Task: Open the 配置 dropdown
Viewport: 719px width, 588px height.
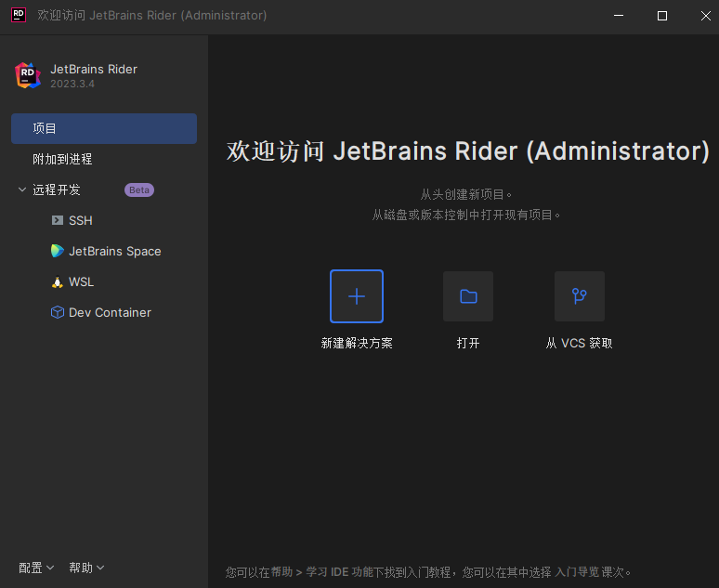Action: (x=36, y=568)
